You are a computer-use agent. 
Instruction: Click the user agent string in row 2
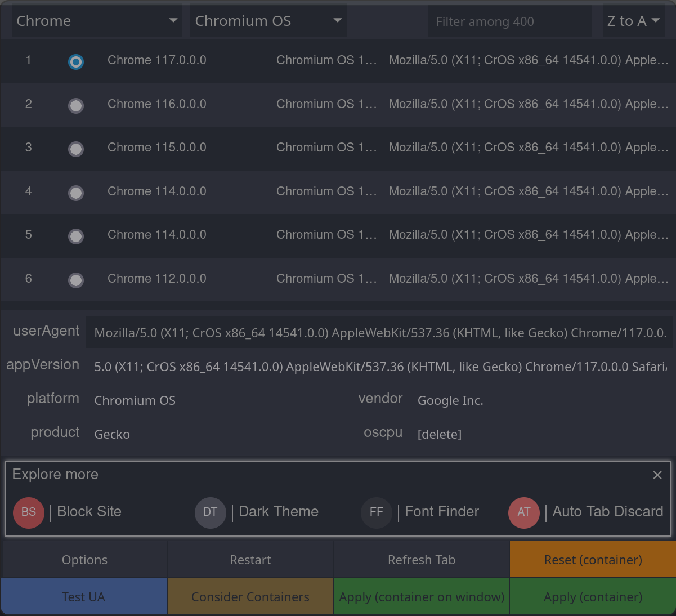(x=529, y=104)
